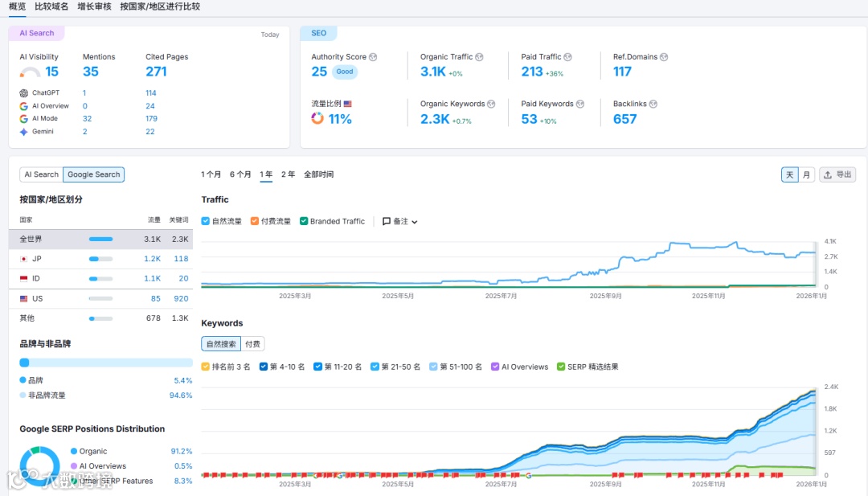868x496 pixels.
Task: Click JP traffic bar
Action: coord(100,259)
